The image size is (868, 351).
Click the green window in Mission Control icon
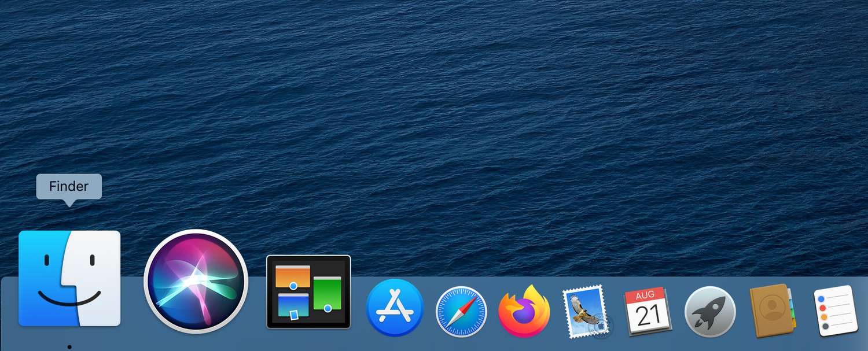(327, 292)
